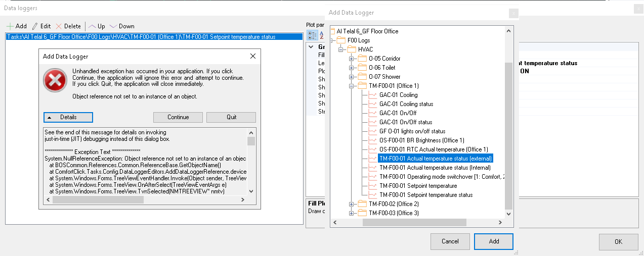Click Add button in Add Data Logger window
Image resolution: width=644 pixels, height=256 pixels.
tap(494, 241)
